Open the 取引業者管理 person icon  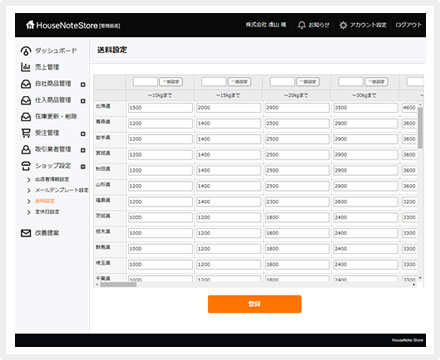[x=26, y=149]
